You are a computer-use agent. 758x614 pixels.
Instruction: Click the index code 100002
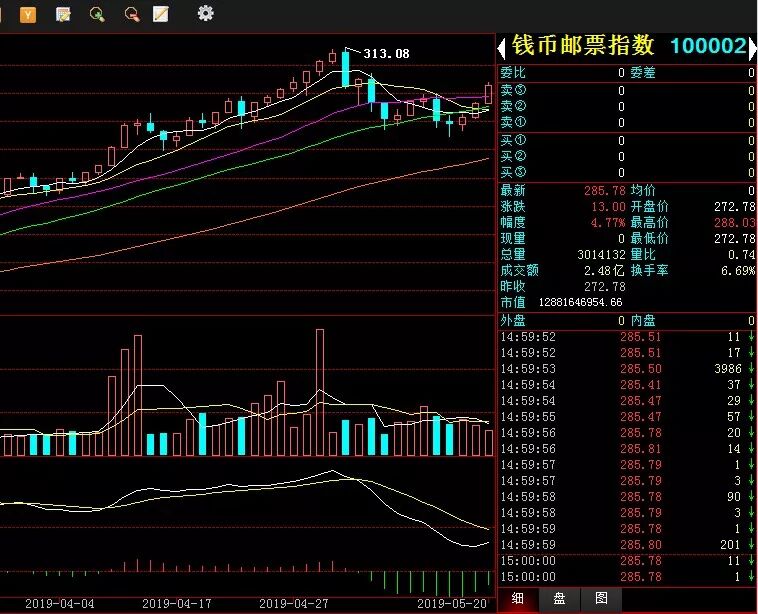tap(709, 46)
